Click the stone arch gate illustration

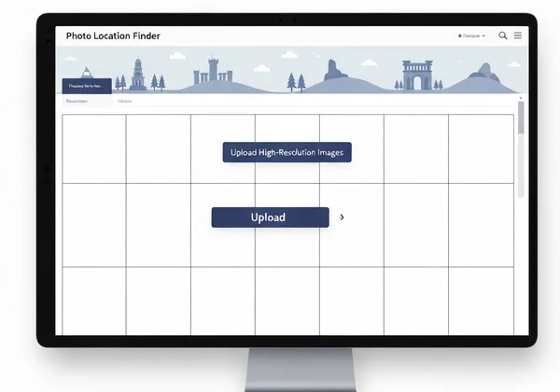(x=417, y=75)
